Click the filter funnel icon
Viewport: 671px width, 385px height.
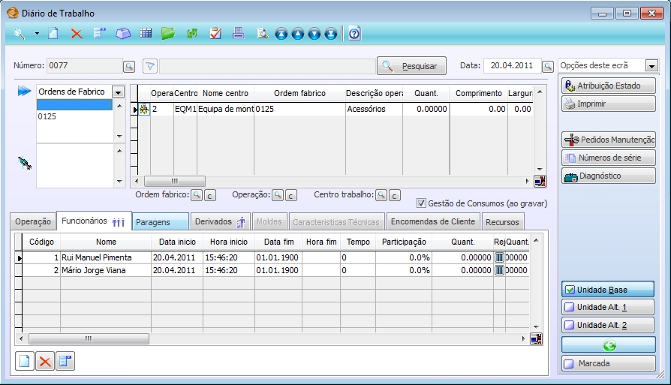coord(150,66)
